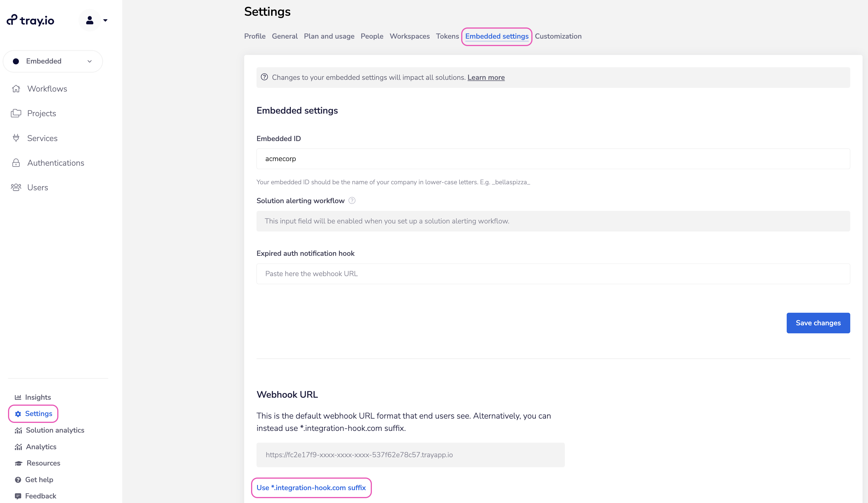The height and width of the screenshot is (503, 868).
Task: Click the tray.io logo
Action: point(30,20)
